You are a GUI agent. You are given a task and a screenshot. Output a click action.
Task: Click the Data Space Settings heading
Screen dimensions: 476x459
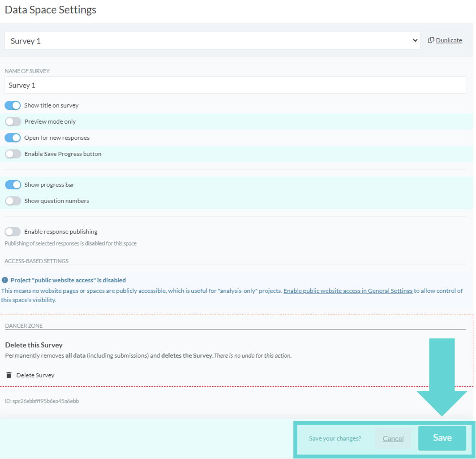click(x=51, y=10)
